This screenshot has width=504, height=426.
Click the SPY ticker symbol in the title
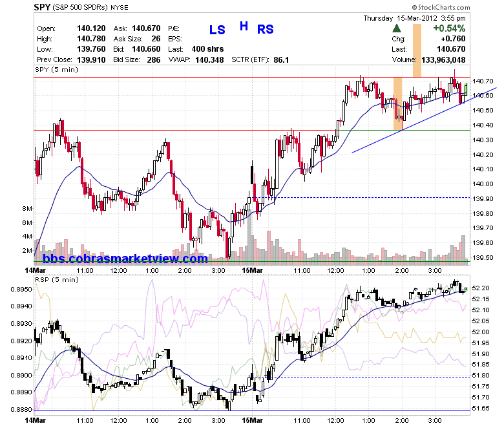[x=42, y=7]
